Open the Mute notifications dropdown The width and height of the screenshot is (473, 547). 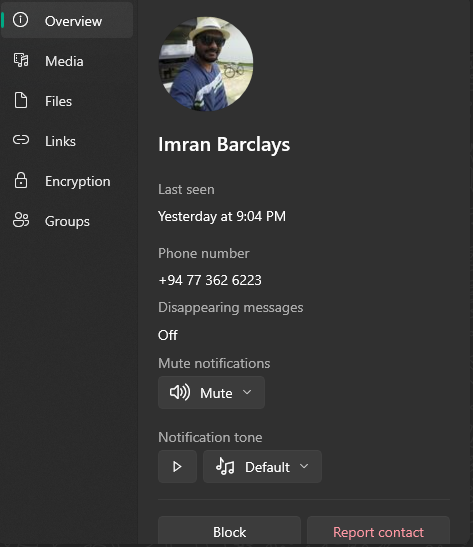[211, 392]
